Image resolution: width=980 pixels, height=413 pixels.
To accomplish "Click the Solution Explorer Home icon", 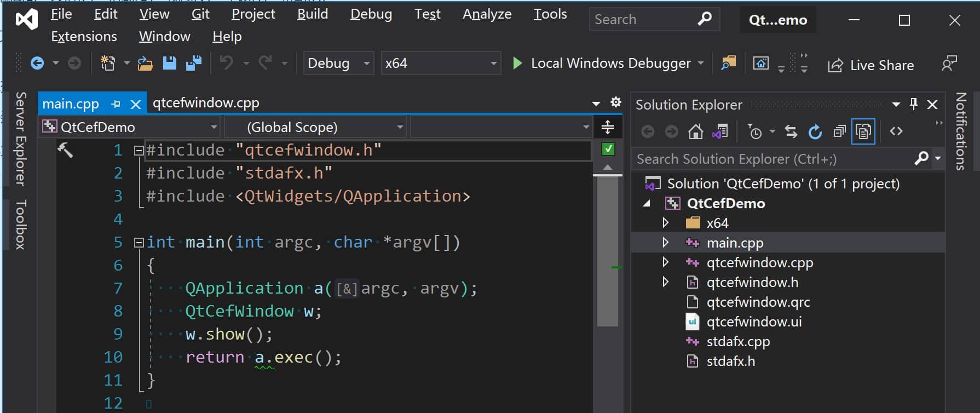I will [695, 131].
